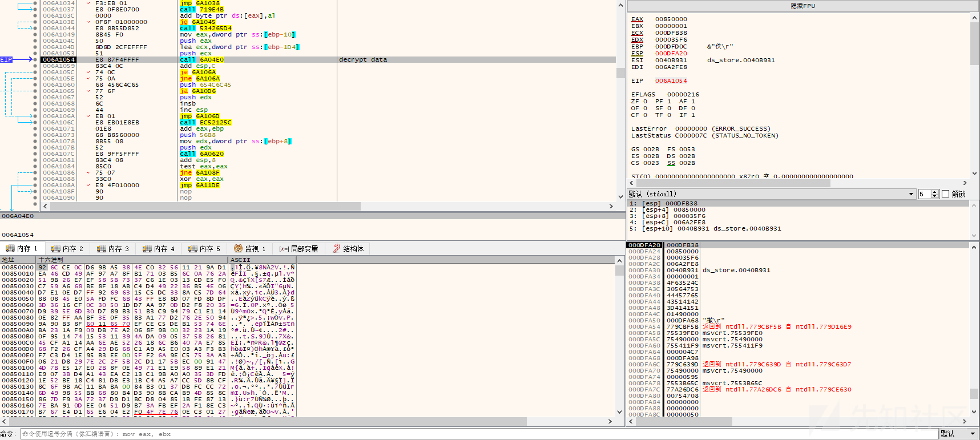Show the 局部变量 local variables tab

tap(299, 249)
